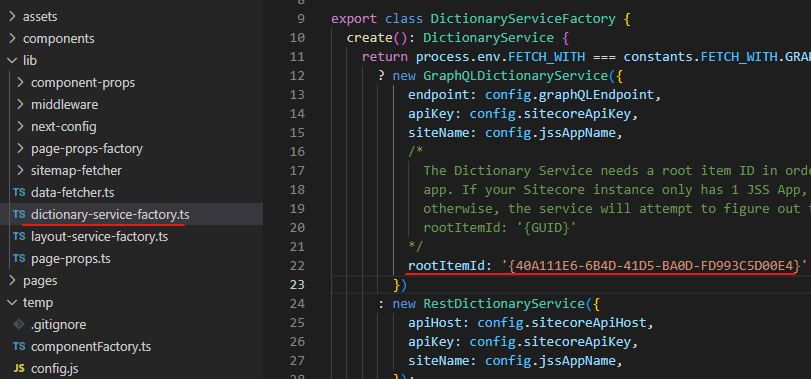
Task: Click DictionaryServiceFactory class name
Action: [523, 20]
